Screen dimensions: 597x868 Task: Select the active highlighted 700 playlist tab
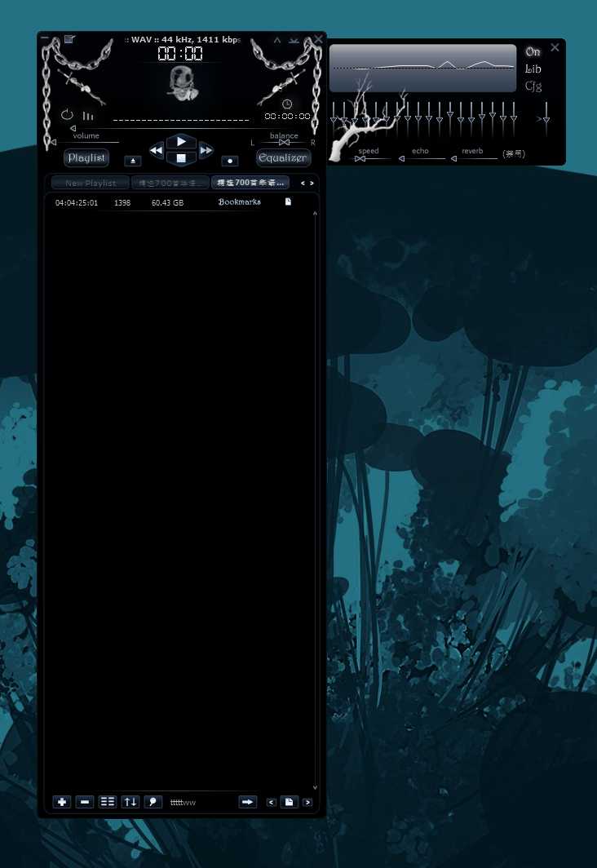250,183
